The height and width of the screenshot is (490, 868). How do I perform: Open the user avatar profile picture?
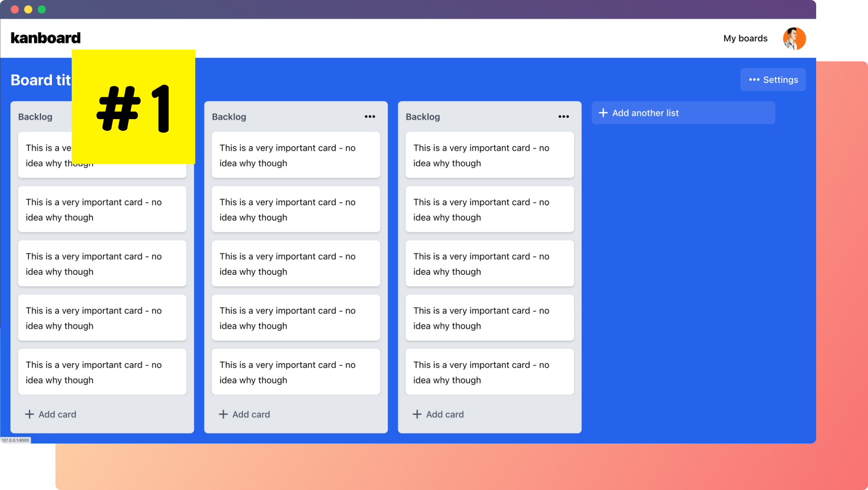(794, 38)
